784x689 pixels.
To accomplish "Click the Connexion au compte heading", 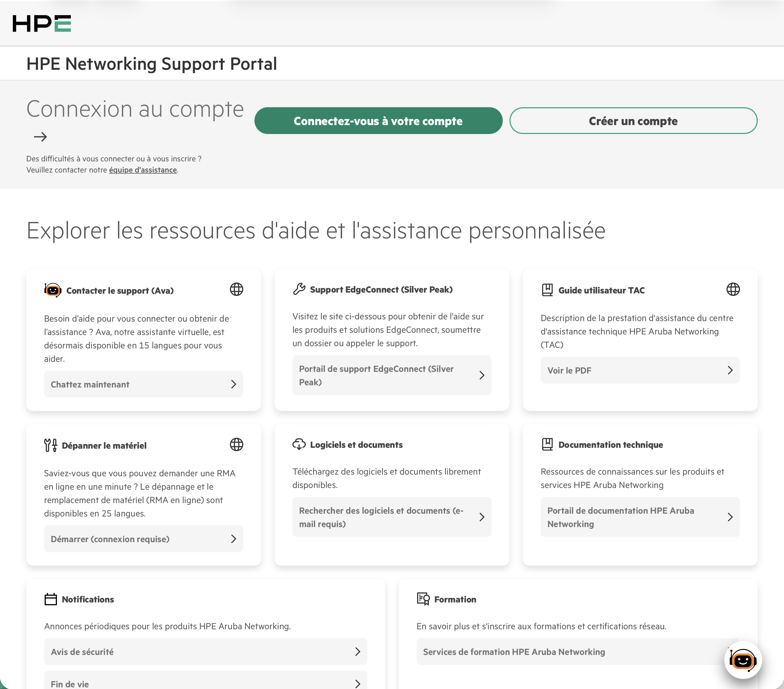I will coord(135,109).
